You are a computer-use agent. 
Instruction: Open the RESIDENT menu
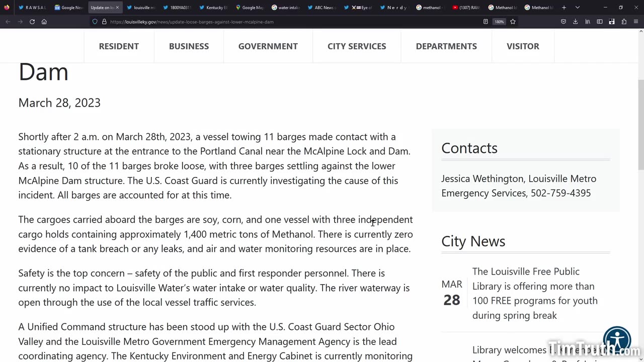(x=119, y=46)
